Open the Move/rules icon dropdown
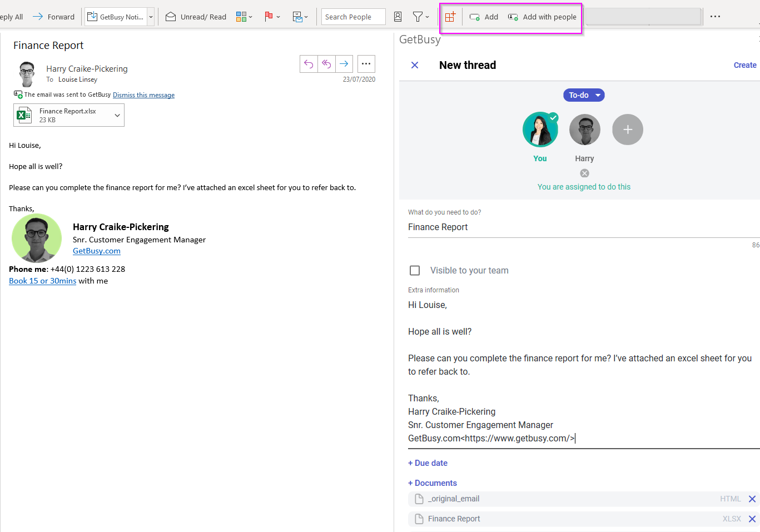This screenshot has height=532, width=760. [300, 17]
